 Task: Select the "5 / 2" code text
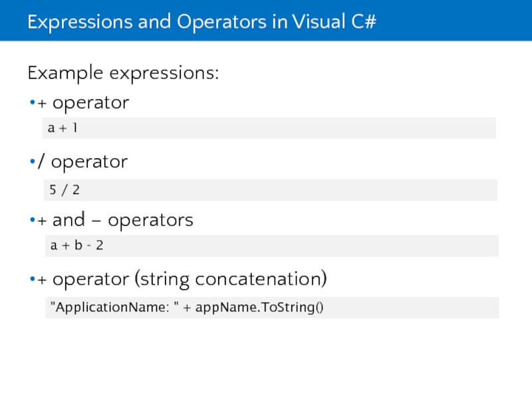[x=65, y=190]
